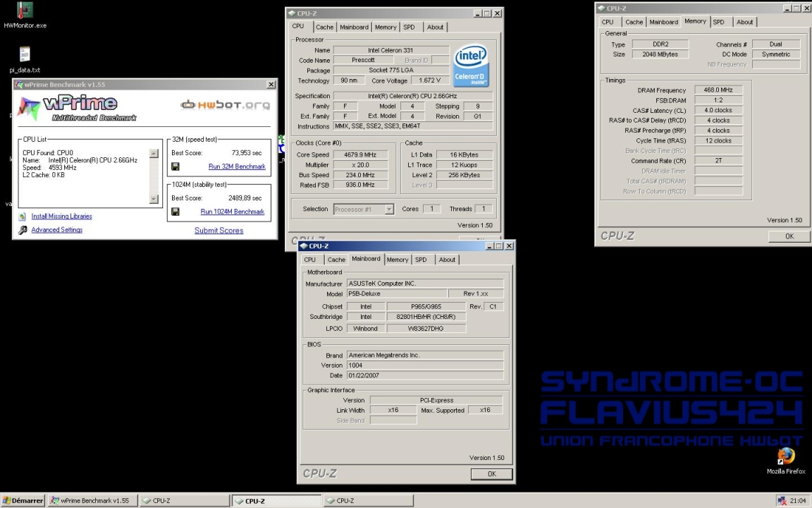The image size is (812, 508).
Task: Select Cache tab in the CPU-Z Mainboard window
Action: click(x=336, y=260)
